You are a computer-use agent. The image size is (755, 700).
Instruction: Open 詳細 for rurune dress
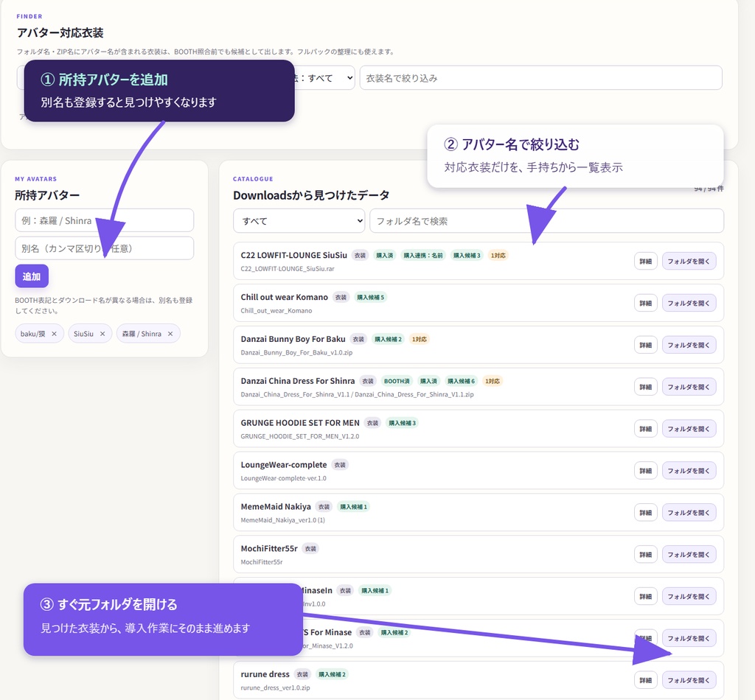coord(646,680)
